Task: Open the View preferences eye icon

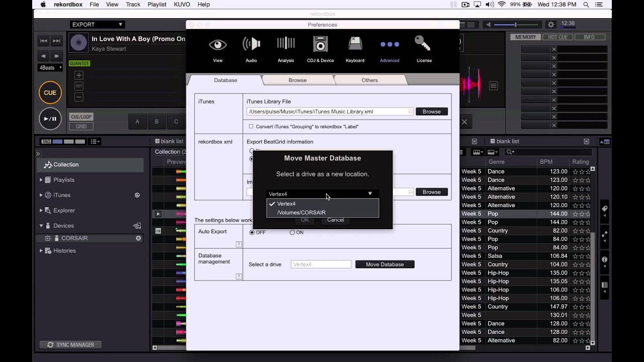Action: (218, 45)
